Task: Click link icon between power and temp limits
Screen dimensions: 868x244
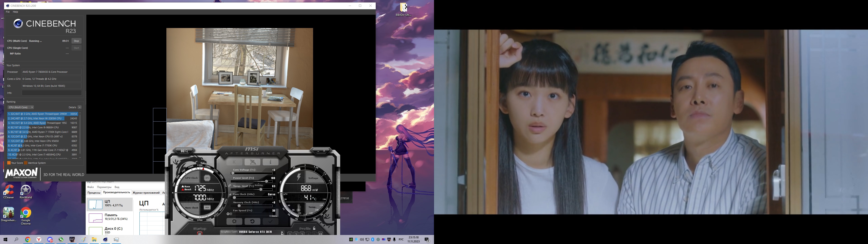Action: pos(229,186)
